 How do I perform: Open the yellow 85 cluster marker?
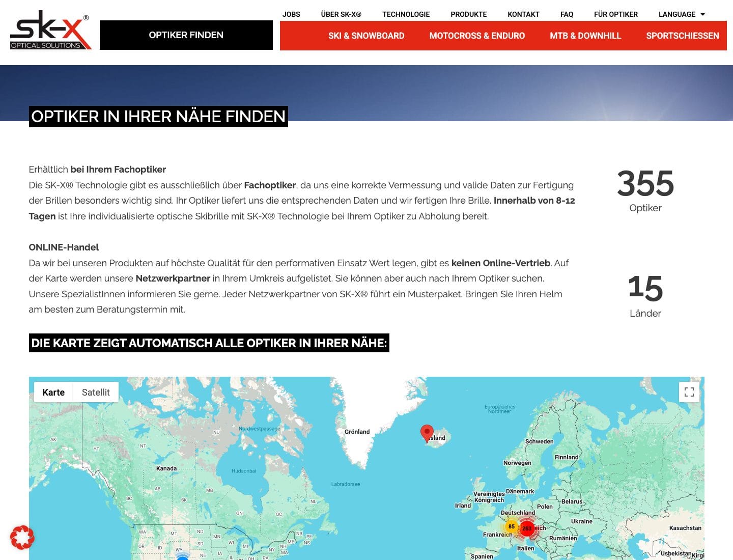512,526
